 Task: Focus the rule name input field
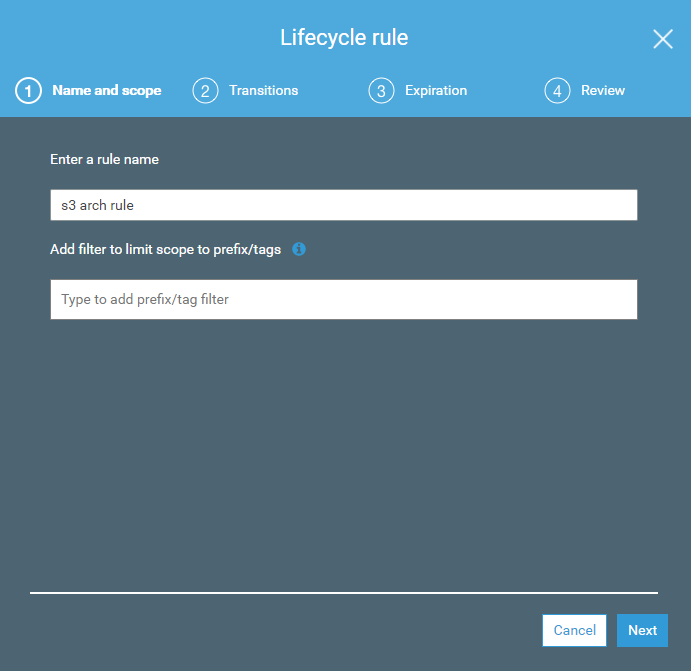[343, 205]
